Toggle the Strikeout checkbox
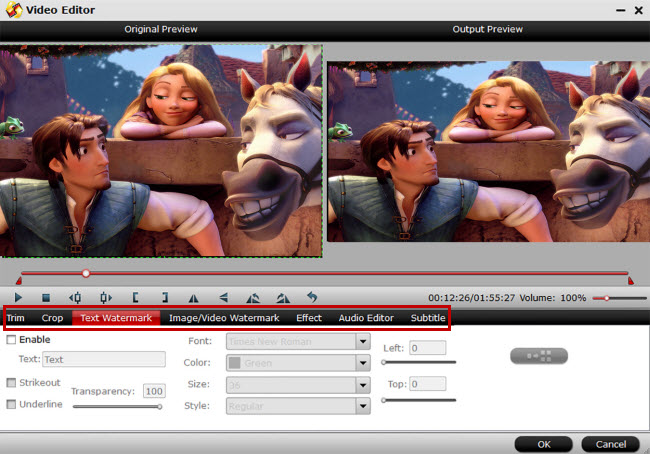The height and width of the screenshot is (454, 650). tap(11, 382)
